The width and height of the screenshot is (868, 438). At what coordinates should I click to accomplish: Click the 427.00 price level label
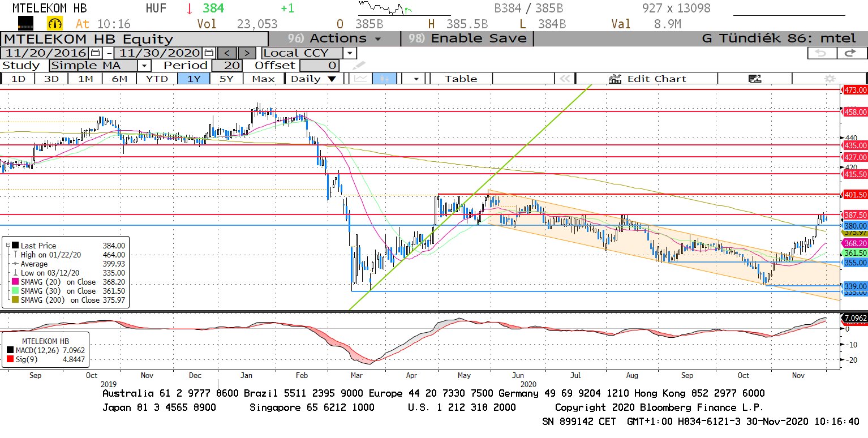tap(855, 157)
